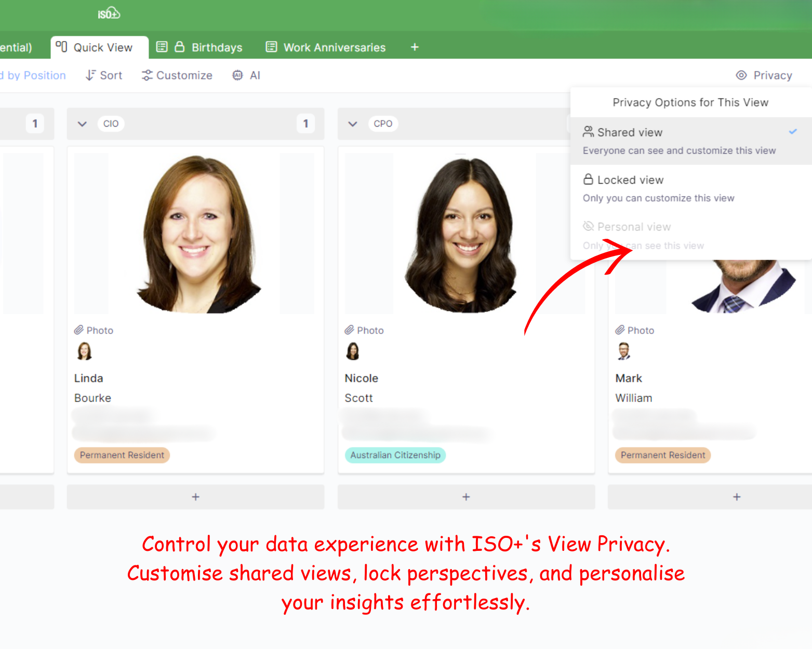
Task: Collapse the CIO group chevron
Action: (82, 124)
